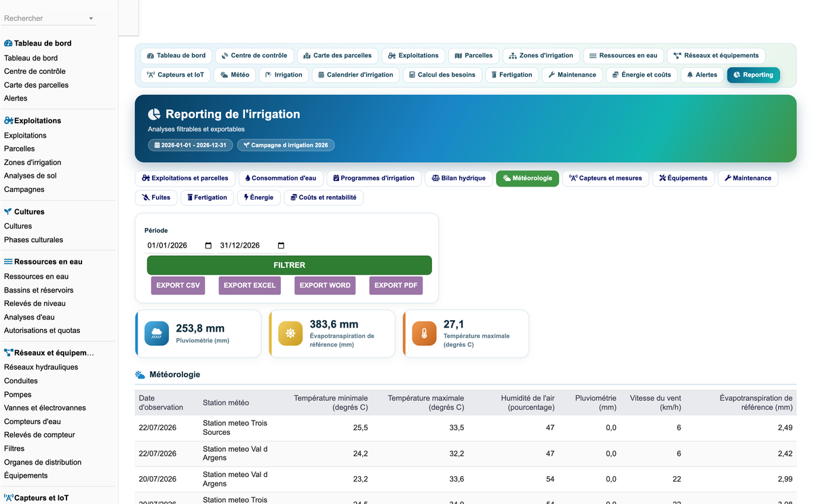This screenshot has width=814, height=504.
Task: Open Irrigation navigation pill
Action: (x=284, y=75)
